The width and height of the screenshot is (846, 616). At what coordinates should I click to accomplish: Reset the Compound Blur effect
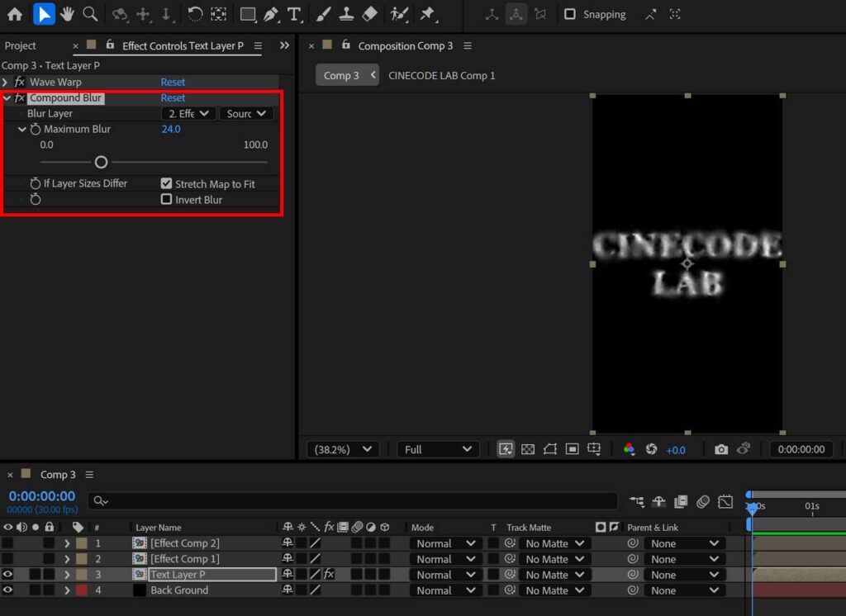pos(173,97)
